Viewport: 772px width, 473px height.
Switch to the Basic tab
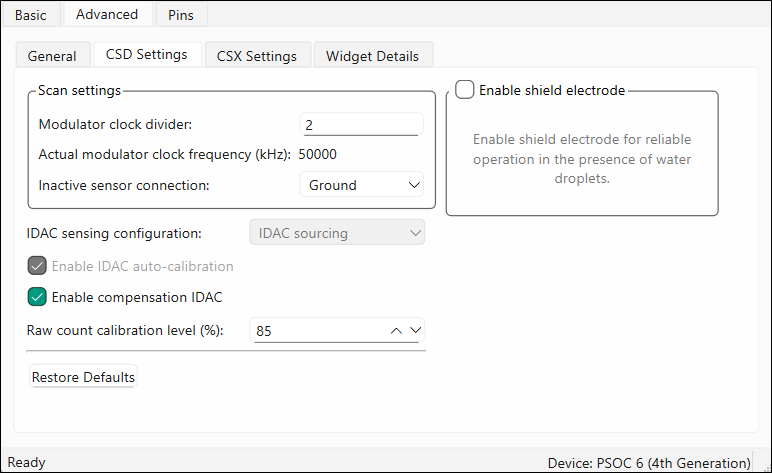(31, 15)
